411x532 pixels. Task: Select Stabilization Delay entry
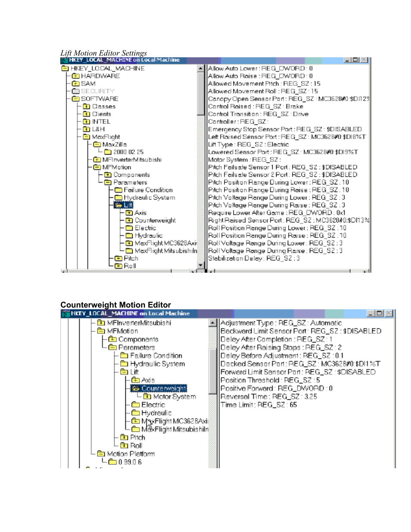(x=254, y=258)
